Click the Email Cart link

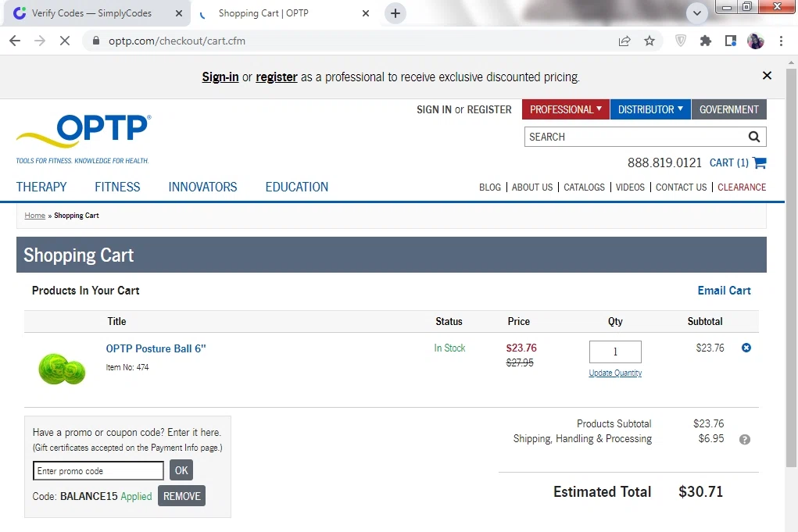[724, 291]
